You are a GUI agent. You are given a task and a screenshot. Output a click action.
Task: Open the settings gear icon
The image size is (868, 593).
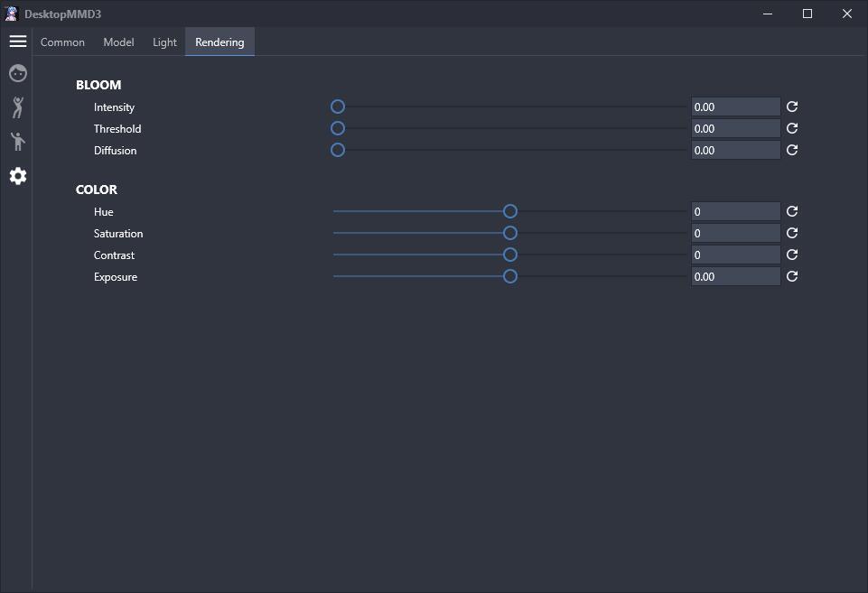(18, 176)
